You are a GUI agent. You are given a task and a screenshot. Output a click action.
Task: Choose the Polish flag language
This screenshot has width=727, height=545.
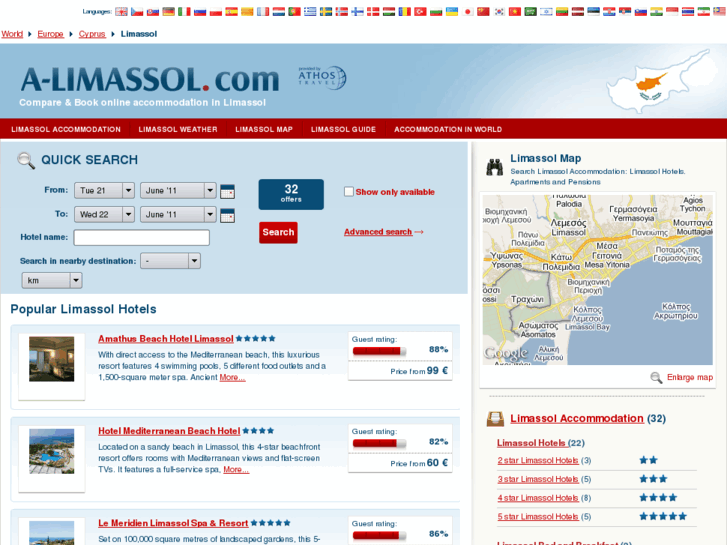(216, 12)
